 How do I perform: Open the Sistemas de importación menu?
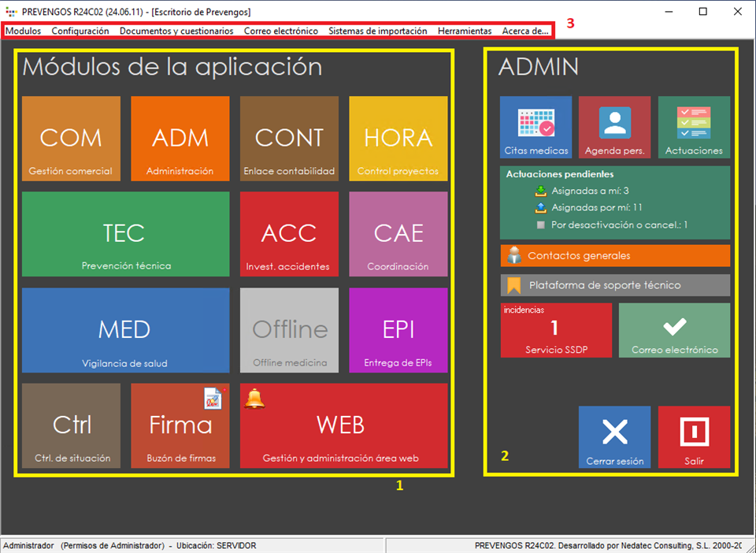(377, 31)
